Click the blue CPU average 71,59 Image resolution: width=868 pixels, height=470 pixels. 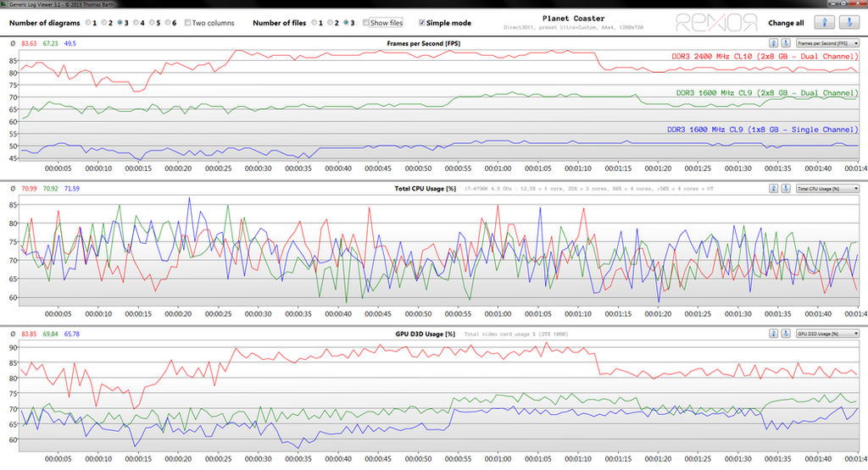[72, 189]
